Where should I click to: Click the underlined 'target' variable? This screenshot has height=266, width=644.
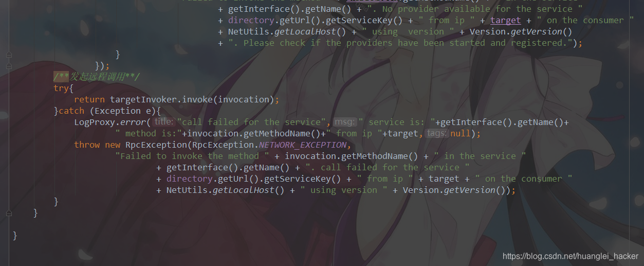click(506, 20)
